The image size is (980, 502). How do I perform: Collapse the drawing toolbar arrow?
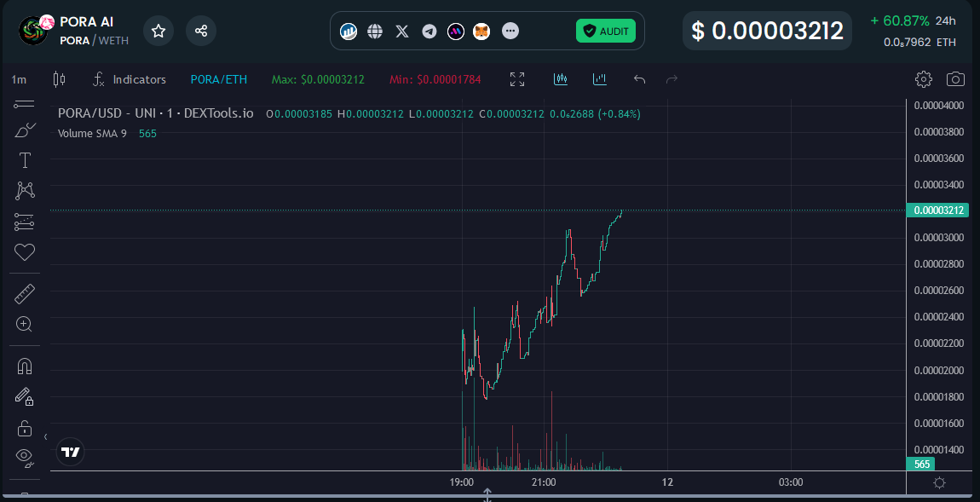click(x=46, y=436)
